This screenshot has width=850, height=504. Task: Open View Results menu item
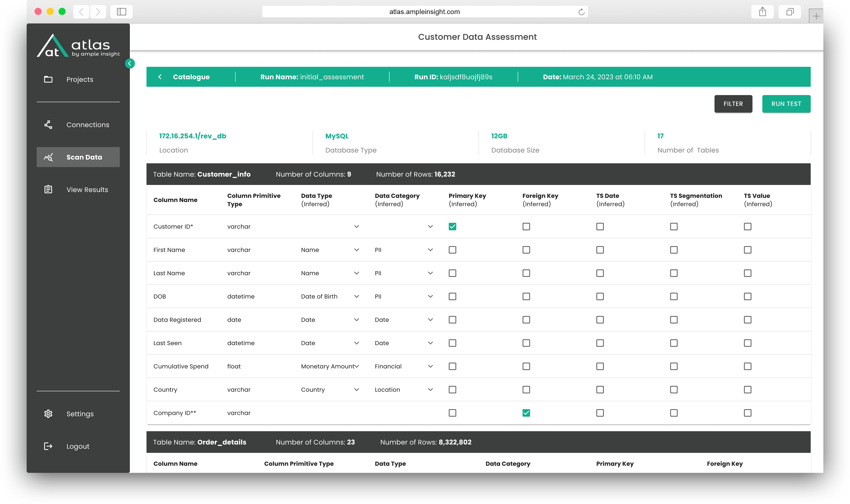[87, 189]
